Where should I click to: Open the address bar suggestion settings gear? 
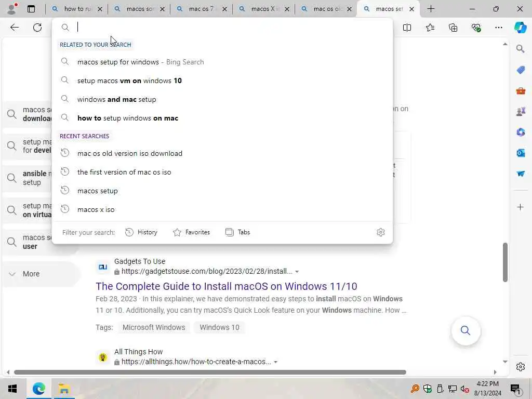click(x=381, y=232)
